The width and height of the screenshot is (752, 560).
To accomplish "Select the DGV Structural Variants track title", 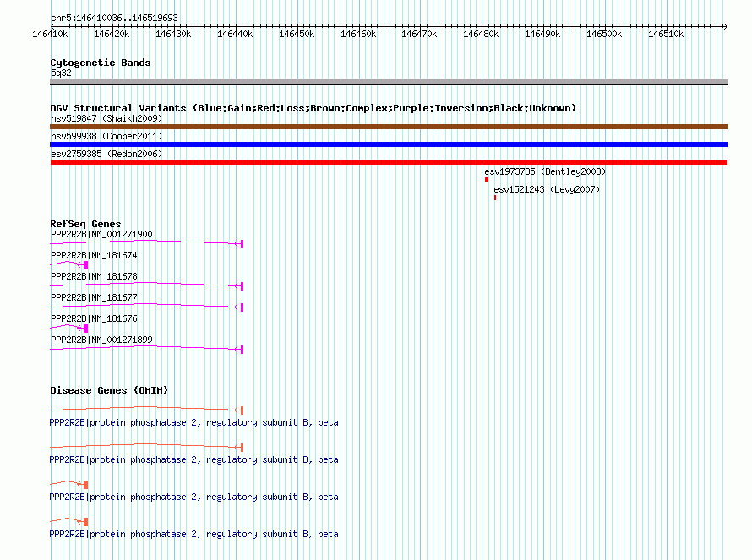I will [313, 108].
